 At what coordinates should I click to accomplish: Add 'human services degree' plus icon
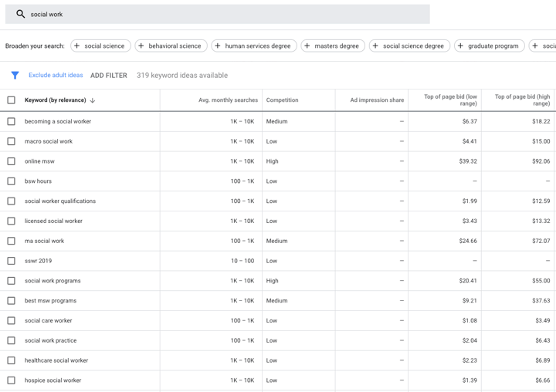pyautogui.click(x=218, y=46)
